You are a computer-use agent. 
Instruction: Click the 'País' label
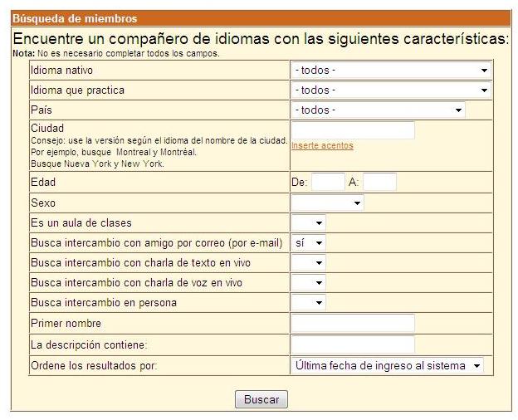click(42, 110)
